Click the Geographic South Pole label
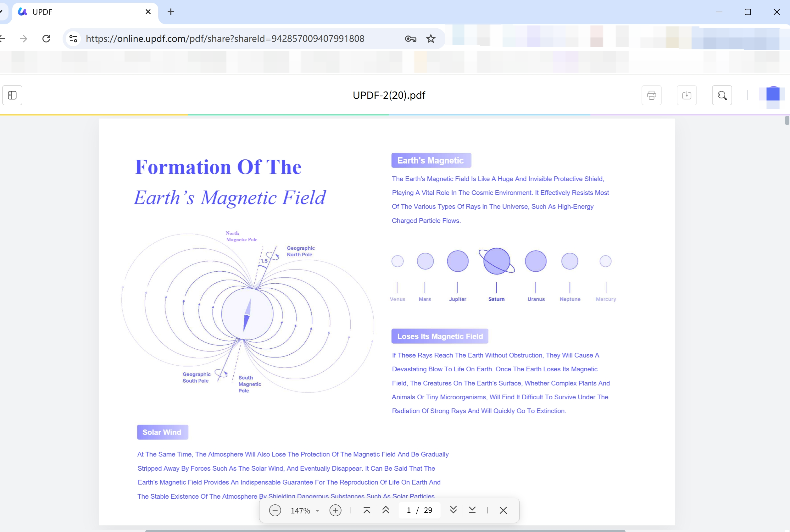This screenshot has width=790, height=532. tap(197, 378)
